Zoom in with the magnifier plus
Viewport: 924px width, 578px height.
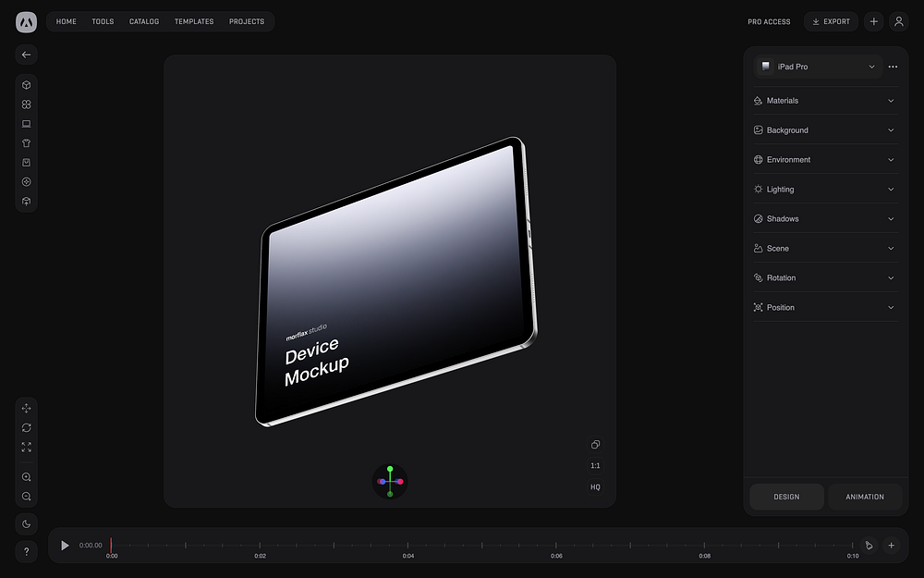(26, 477)
